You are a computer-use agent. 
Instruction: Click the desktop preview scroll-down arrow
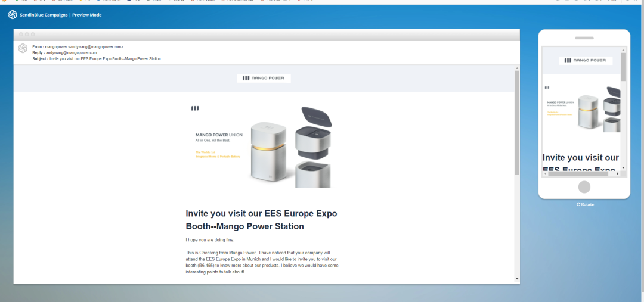[517, 279]
